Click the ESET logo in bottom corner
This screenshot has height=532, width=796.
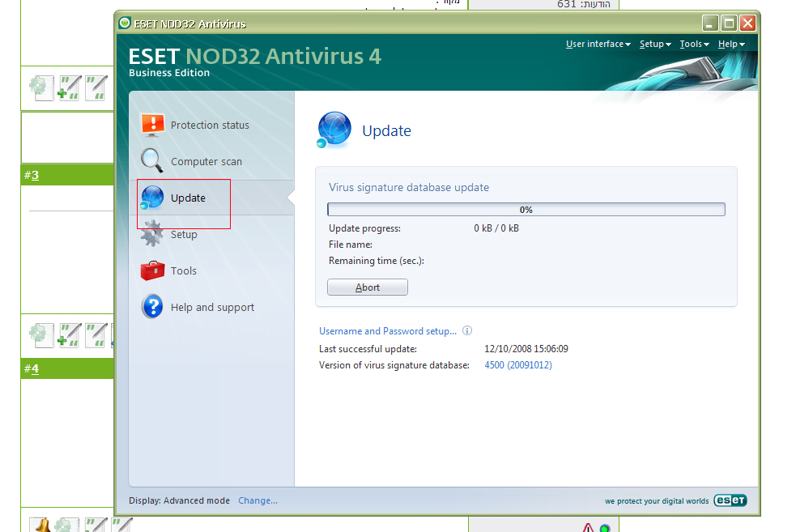click(x=730, y=500)
